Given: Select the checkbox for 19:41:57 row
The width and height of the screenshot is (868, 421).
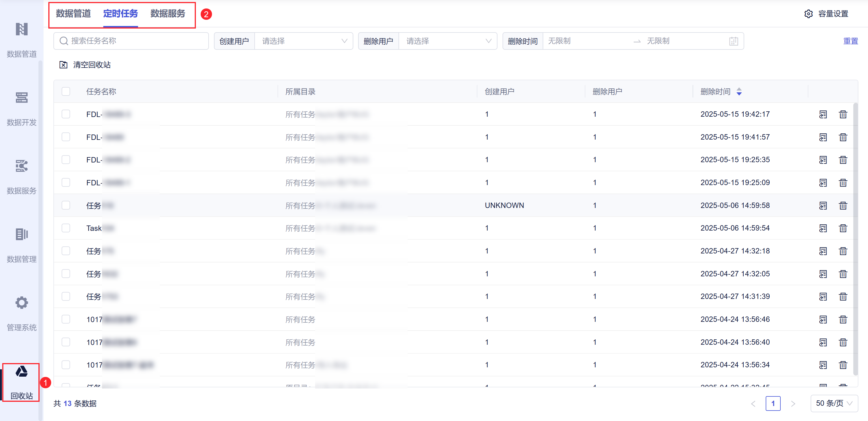Looking at the screenshot, I should tap(66, 137).
